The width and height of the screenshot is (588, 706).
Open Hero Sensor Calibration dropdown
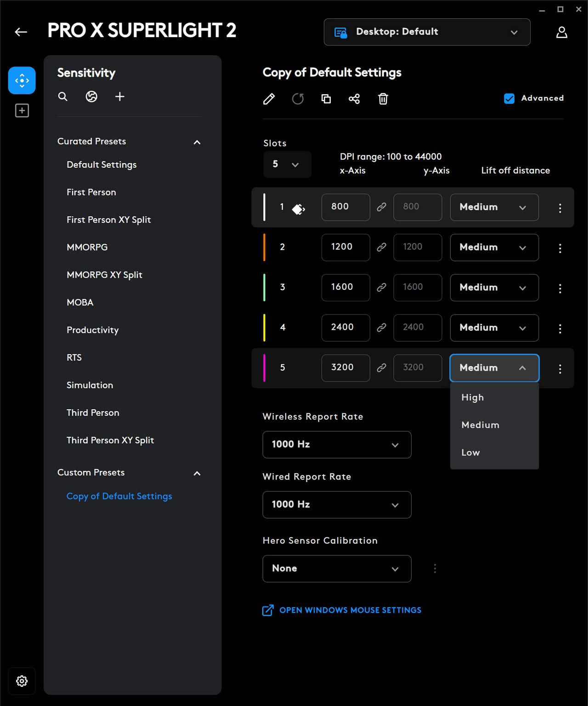point(337,569)
